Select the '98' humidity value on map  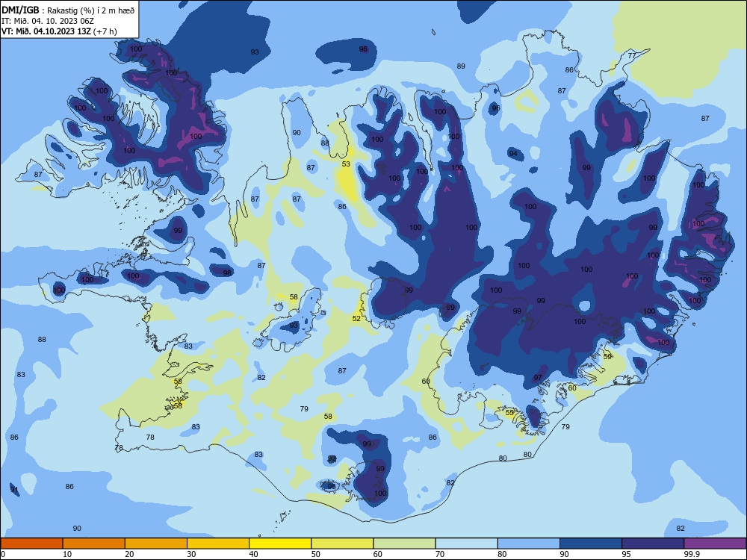pos(227,273)
